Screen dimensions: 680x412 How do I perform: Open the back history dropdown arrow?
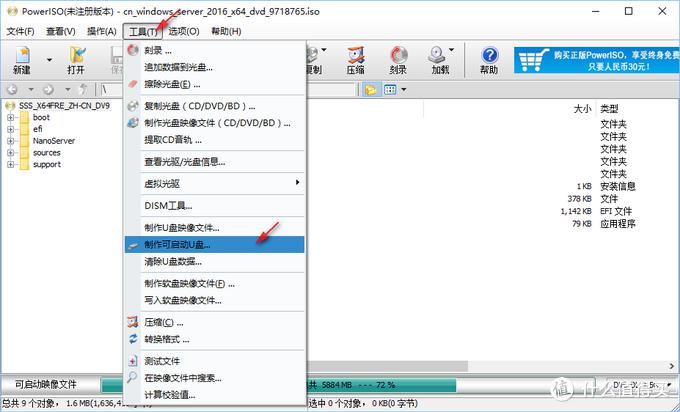tap(31, 90)
